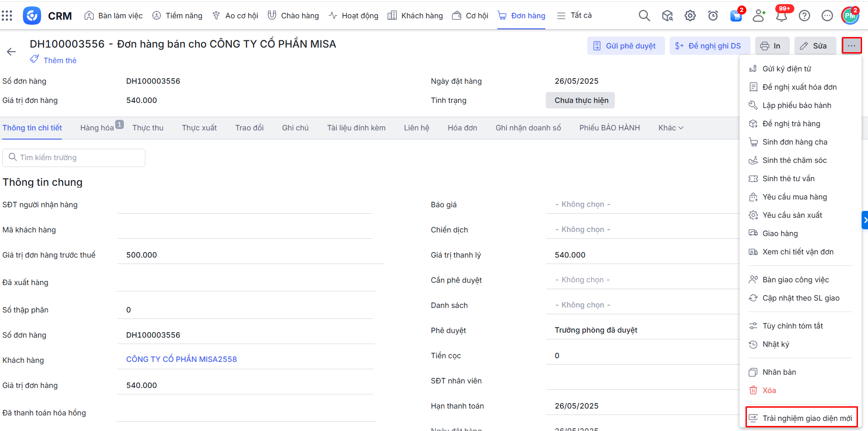Select Trải nghiệm giao diện mới option
The image size is (868, 431).
[807, 418]
